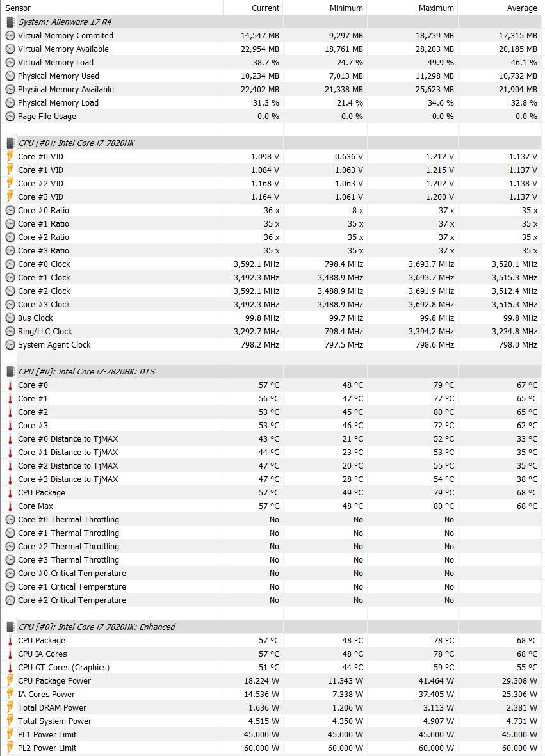Click the Minimum column header
The image size is (545, 756).
click(346, 8)
